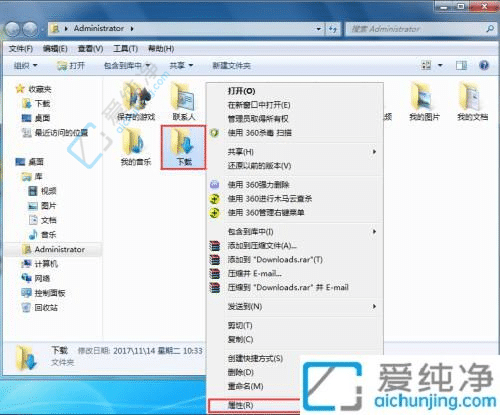Choose 使用 360强力删除 entry
The image size is (500, 415).
tap(295, 185)
